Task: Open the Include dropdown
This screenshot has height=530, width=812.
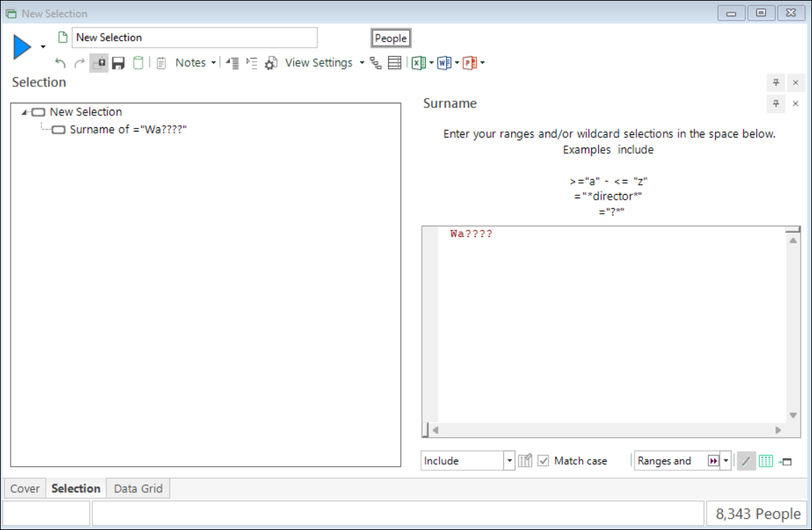Action: click(x=510, y=460)
